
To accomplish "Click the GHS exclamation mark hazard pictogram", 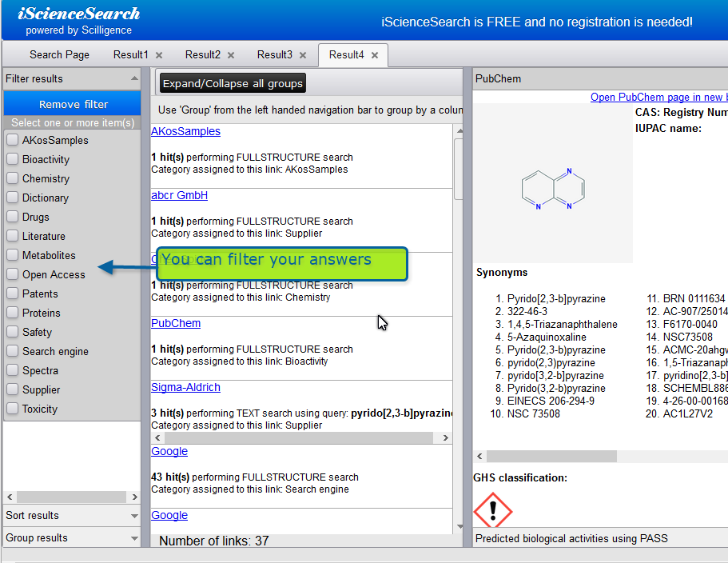I will click(492, 510).
